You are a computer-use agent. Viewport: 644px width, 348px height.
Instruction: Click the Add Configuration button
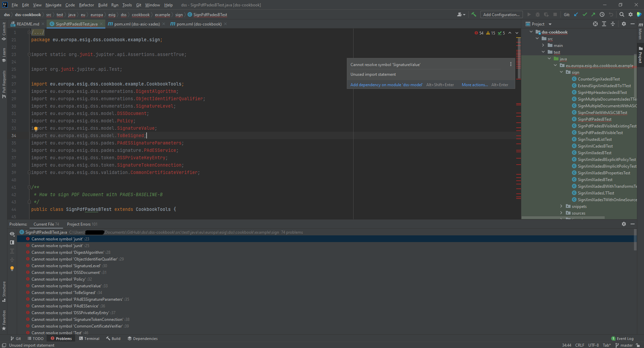pyautogui.click(x=501, y=14)
